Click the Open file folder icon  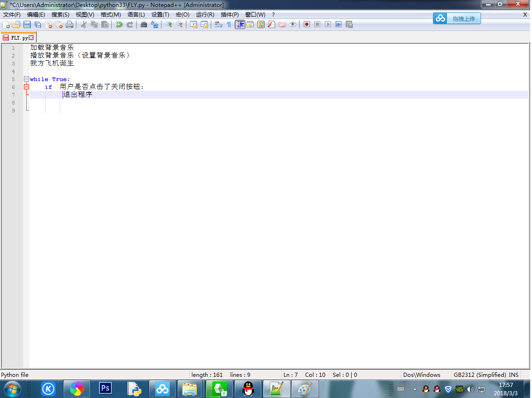[17, 24]
